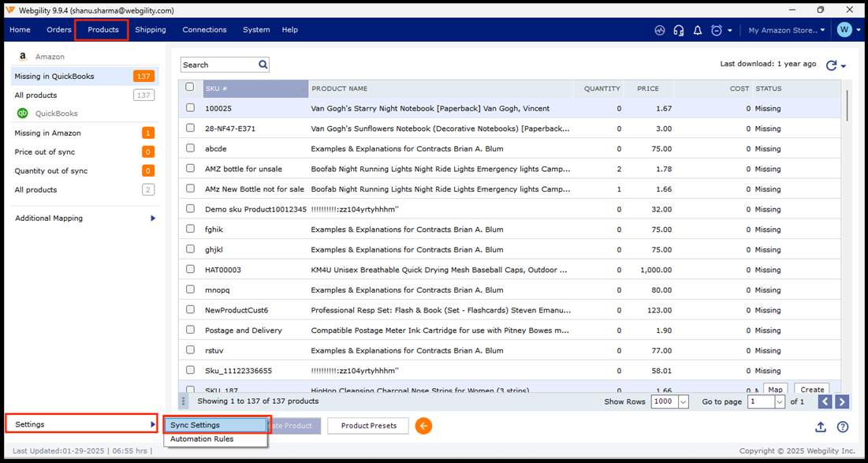The image size is (868, 463).
Task: Check the box for SKU 100025
Action: tap(190, 108)
